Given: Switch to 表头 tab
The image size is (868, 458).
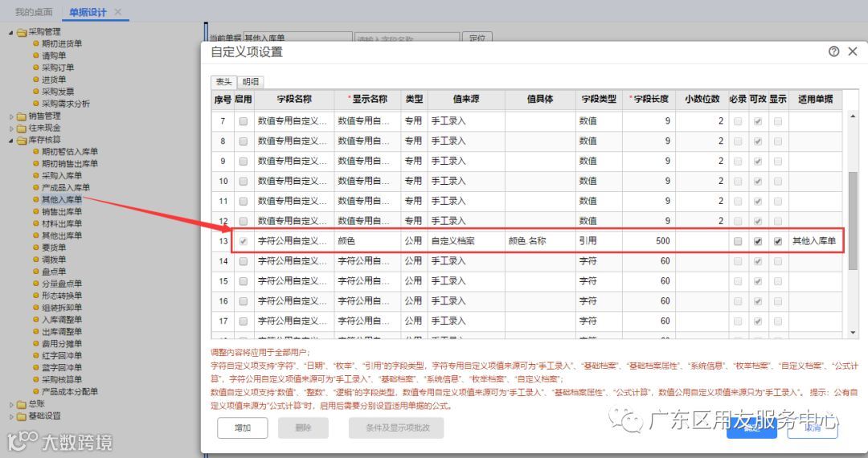Looking at the screenshot, I should pyautogui.click(x=223, y=82).
